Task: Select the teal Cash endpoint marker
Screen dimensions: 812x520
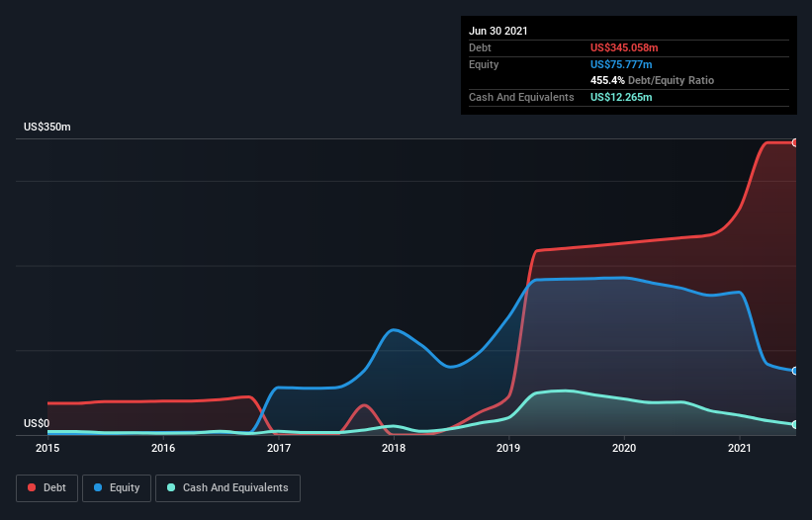Action: click(x=795, y=425)
